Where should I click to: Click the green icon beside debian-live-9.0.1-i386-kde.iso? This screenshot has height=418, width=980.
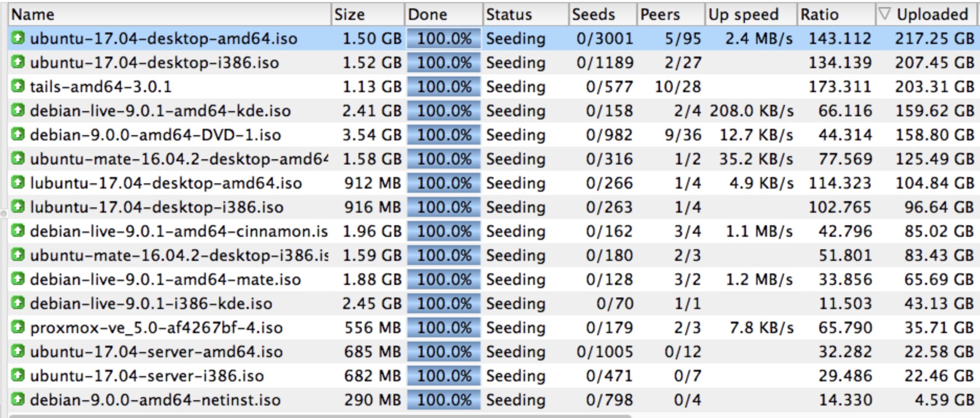[18, 303]
